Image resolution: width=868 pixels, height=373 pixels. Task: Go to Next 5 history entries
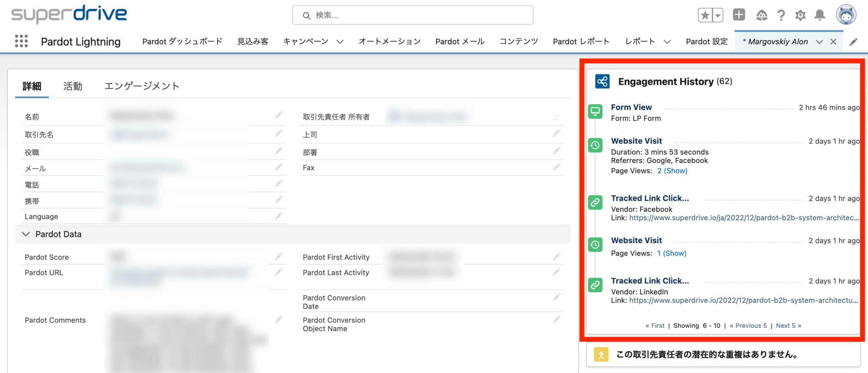pos(788,326)
